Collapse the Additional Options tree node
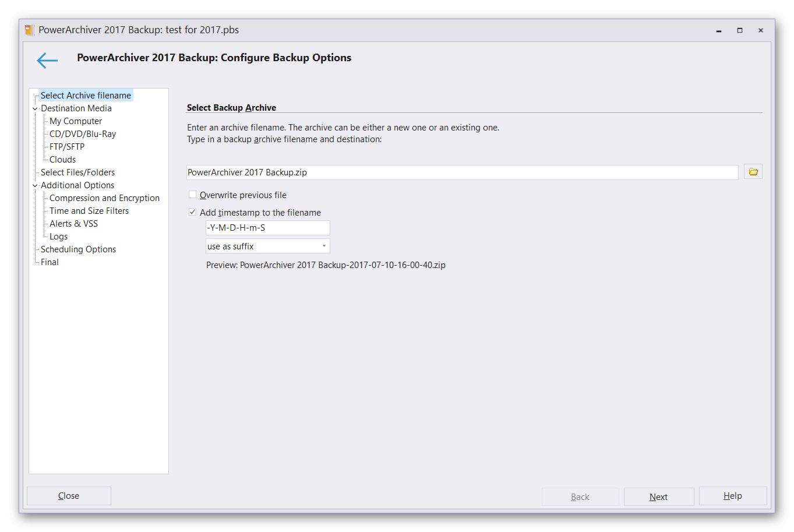The width and height of the screenshot is (794, 532). coord(35,185)
